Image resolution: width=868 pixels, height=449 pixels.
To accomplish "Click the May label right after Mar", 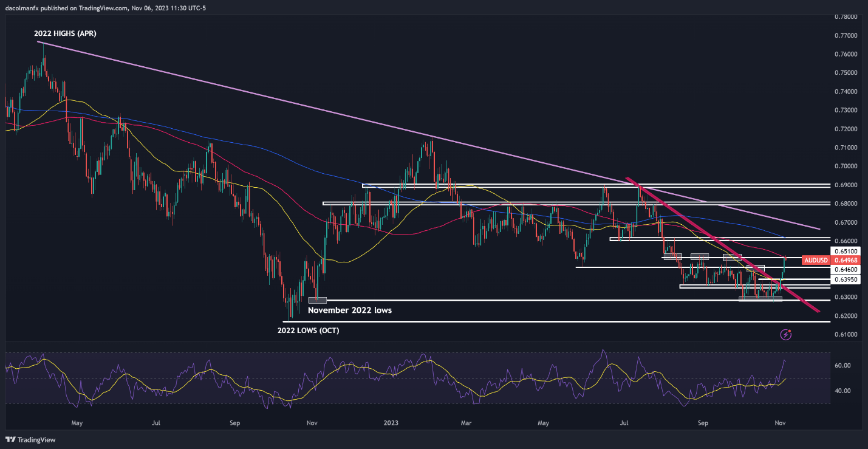I will pyautogui.click(x=544, y=422).
